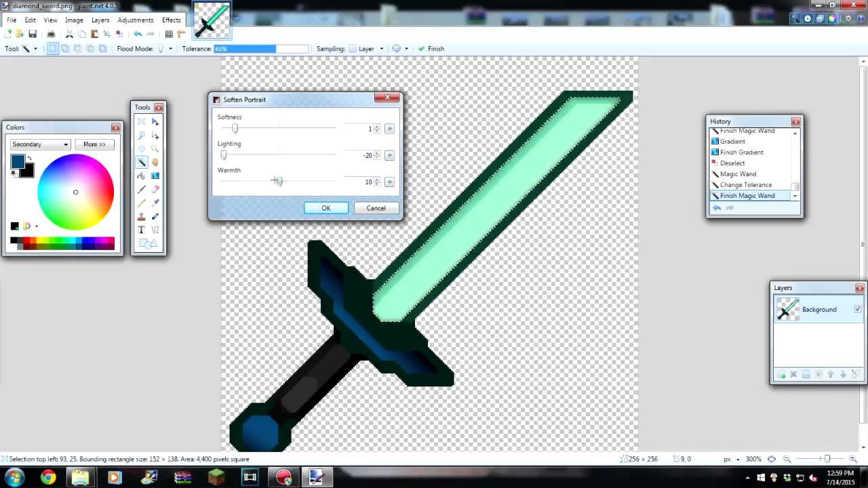
Task: Choose Exclude (subtract) selection mode
Action: (x=77, y=49)
